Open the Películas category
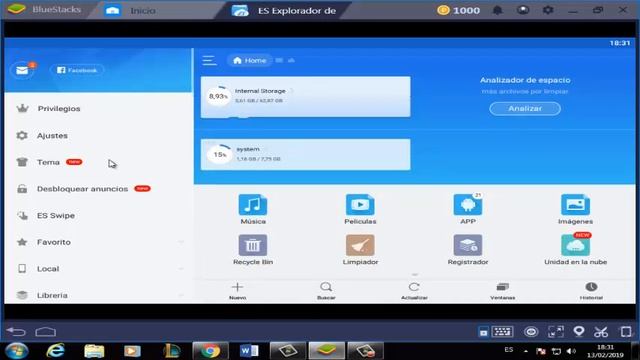 pos(360,209)
